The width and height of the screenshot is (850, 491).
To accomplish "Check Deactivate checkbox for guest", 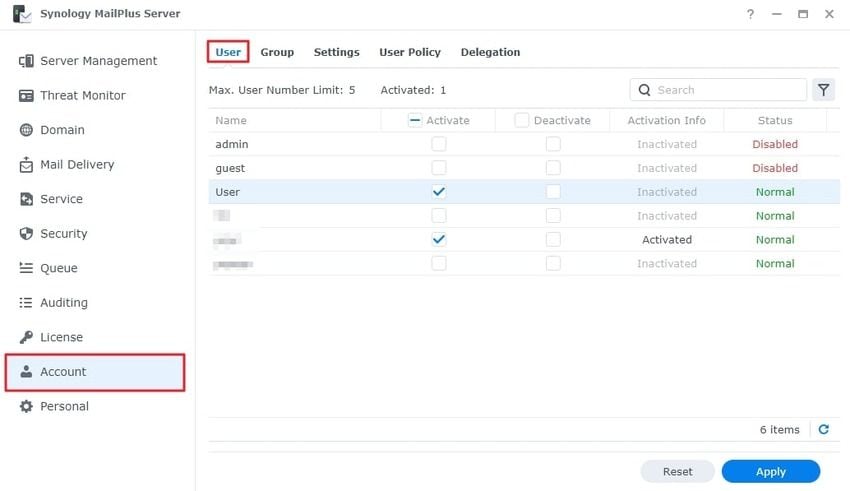I will [x=553, y=168].
